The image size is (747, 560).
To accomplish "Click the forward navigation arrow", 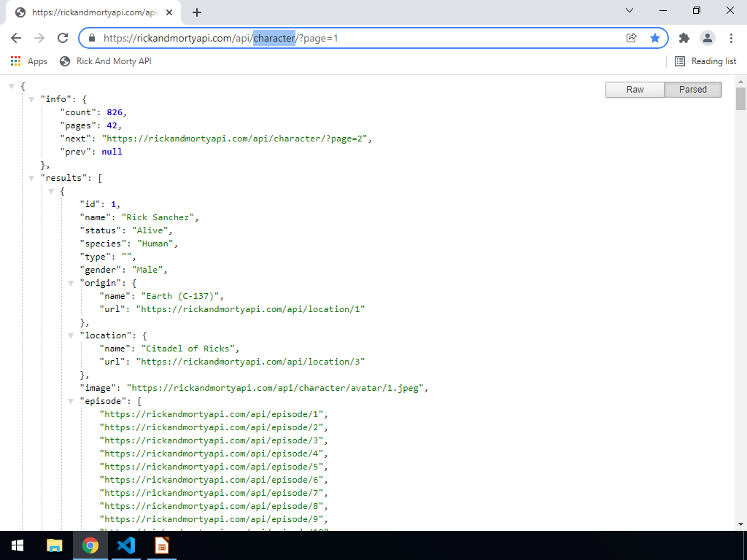I will (39, 38).
